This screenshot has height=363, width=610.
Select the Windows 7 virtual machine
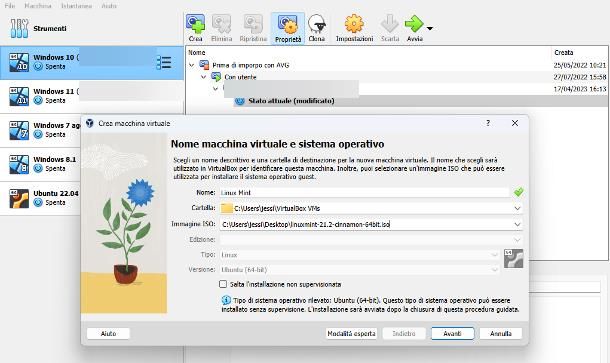click(x=40, y=130)
